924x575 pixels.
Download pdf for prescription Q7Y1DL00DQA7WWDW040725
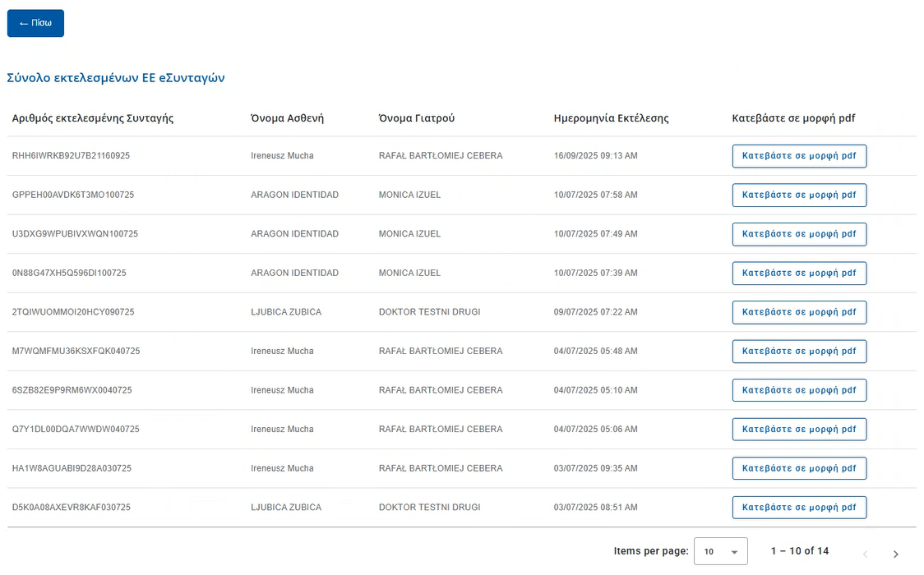coord(798,429)
